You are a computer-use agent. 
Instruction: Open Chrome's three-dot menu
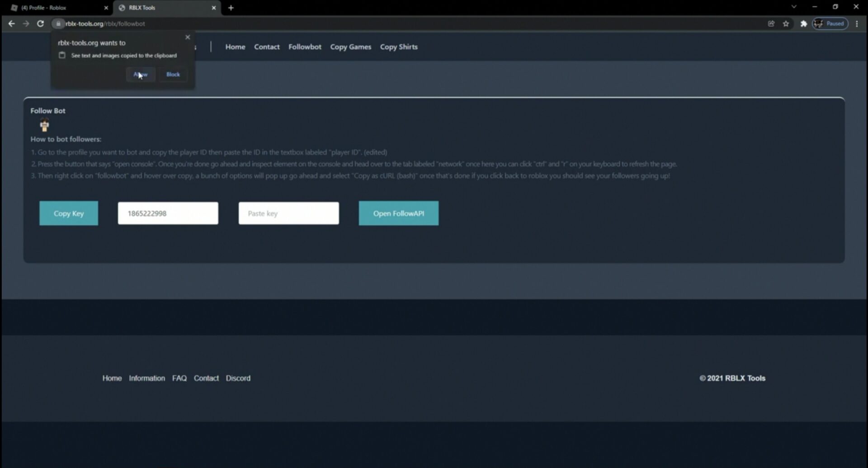(x=857, y=24)
